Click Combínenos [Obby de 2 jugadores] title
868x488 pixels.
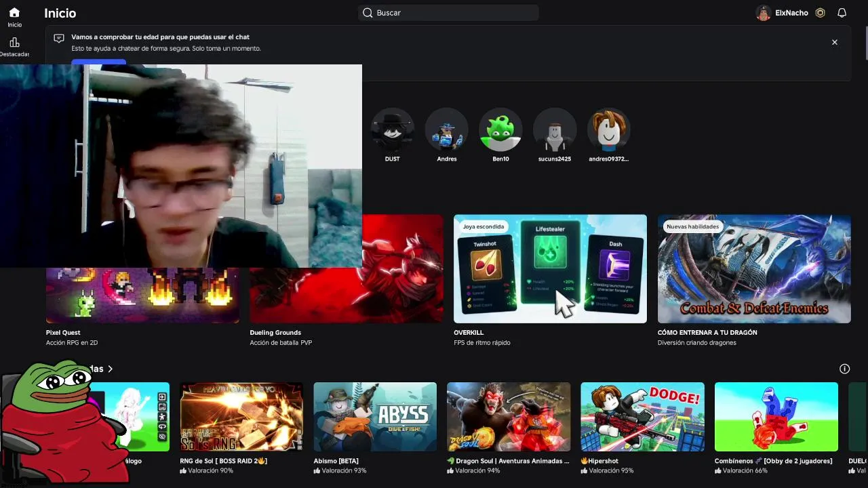773,461
